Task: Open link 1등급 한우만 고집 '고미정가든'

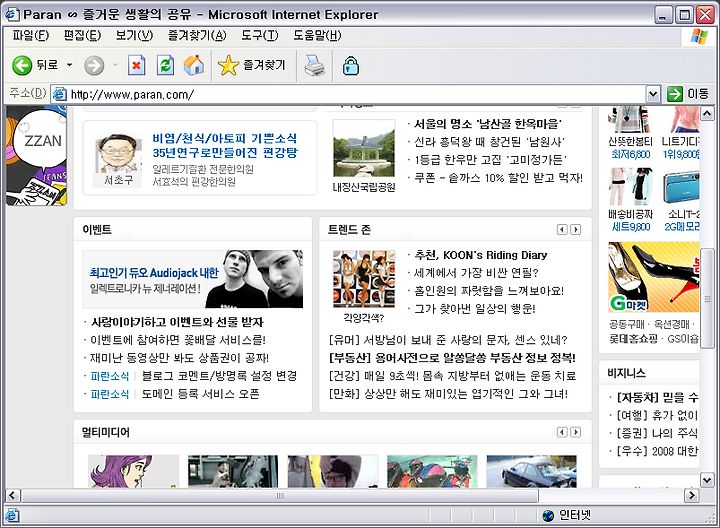Action: [x=490, y=159]
